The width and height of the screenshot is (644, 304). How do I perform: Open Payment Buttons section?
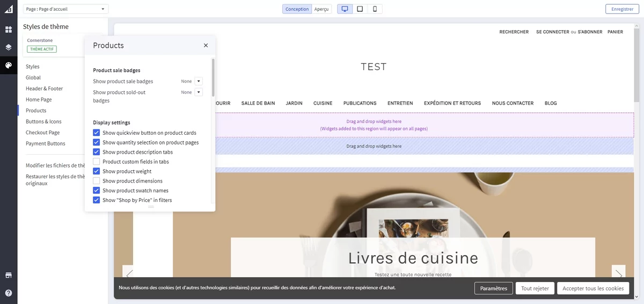(46, 143)
